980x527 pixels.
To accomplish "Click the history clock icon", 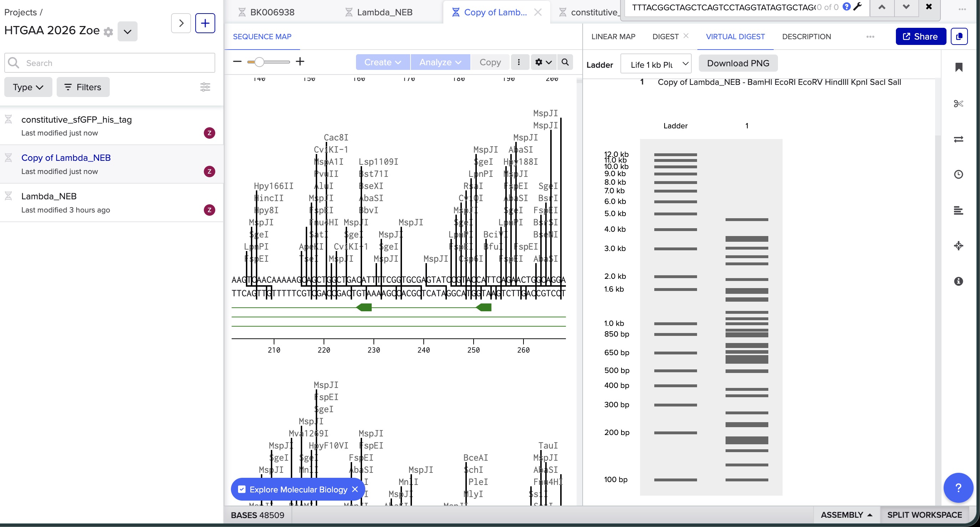I will click(958, 174).
